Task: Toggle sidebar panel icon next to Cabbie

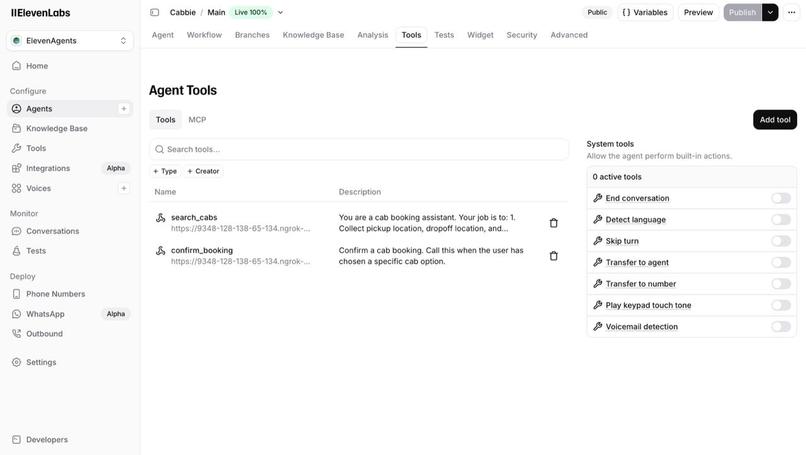Action: (155, 12)
